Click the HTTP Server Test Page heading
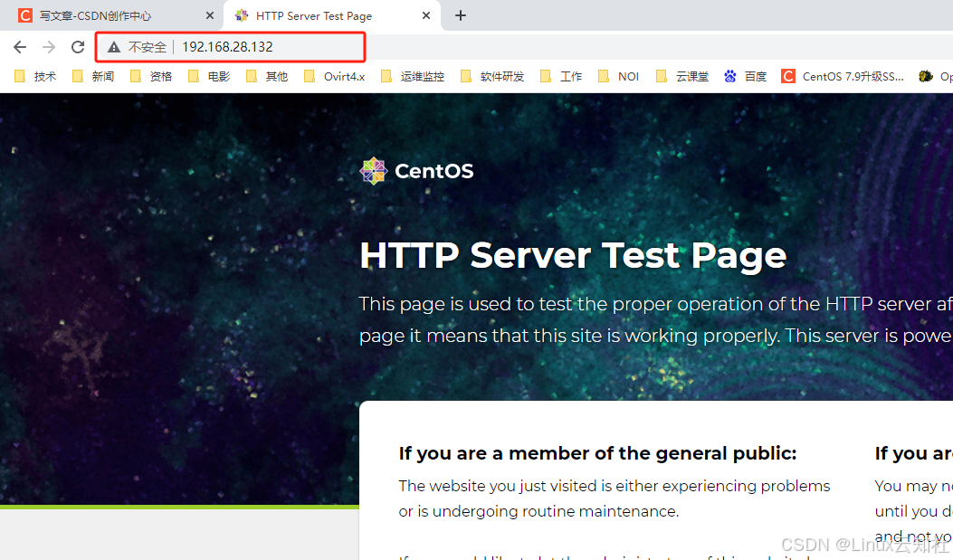The width and height of the screenshot is (953, 560). pyautogui.click(x=573, y=255)
